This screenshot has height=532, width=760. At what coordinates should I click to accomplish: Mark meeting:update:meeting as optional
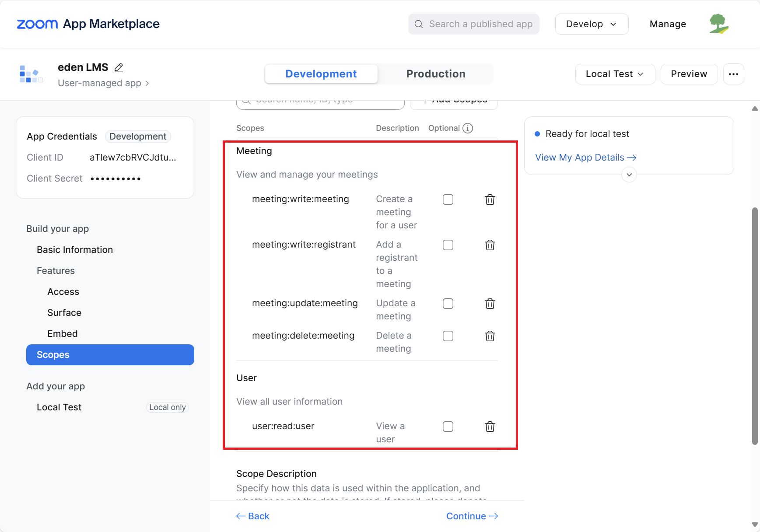tap(448, 304)
